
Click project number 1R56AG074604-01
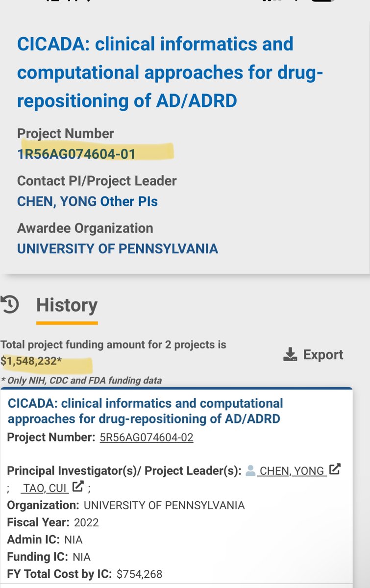[76, 154]
